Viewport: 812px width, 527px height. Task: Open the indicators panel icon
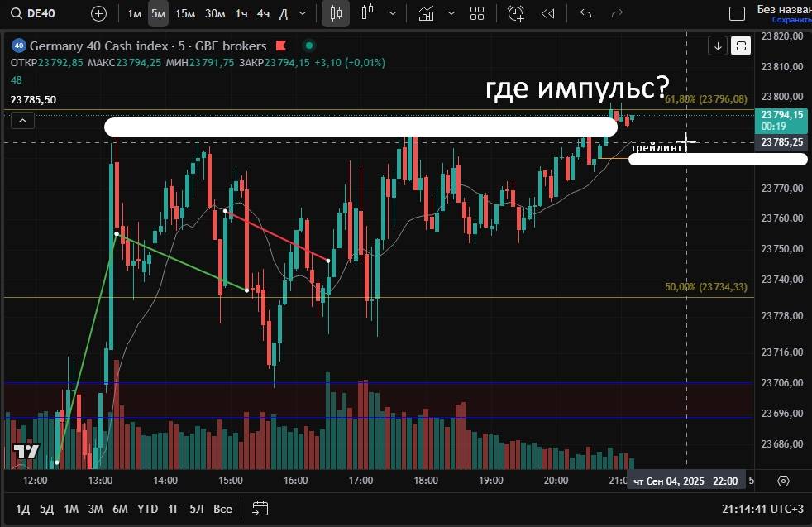(427, 13)
